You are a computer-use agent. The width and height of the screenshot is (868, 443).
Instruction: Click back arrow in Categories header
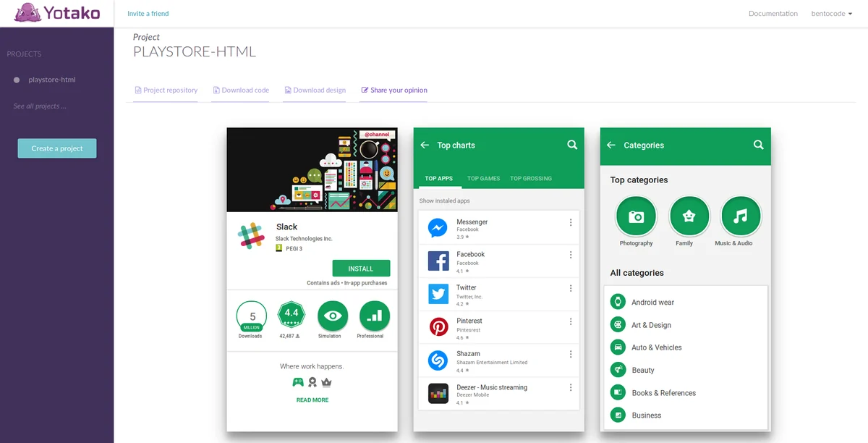[x=611, y=145]
